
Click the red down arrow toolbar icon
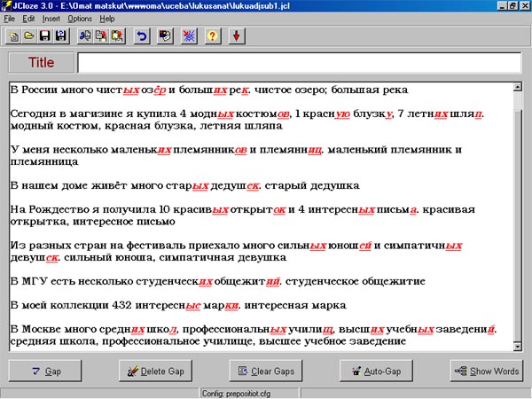tap(236, 36)
